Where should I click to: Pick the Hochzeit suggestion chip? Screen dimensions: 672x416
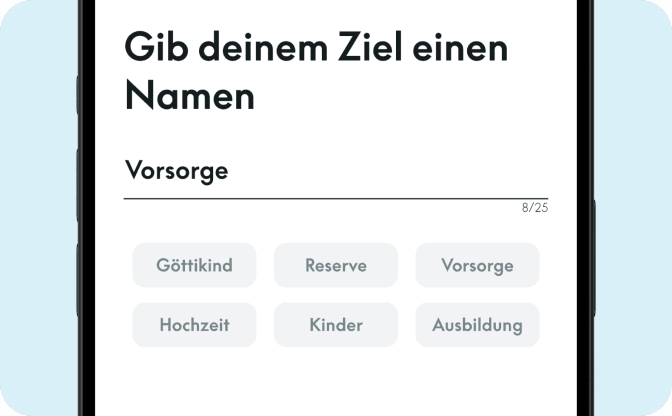point(194,325)
